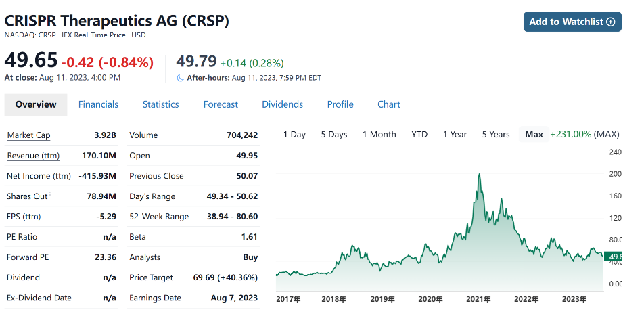644x312 pixels.
Task: Select the Overview tab
Action: click(x=36, y=104)
